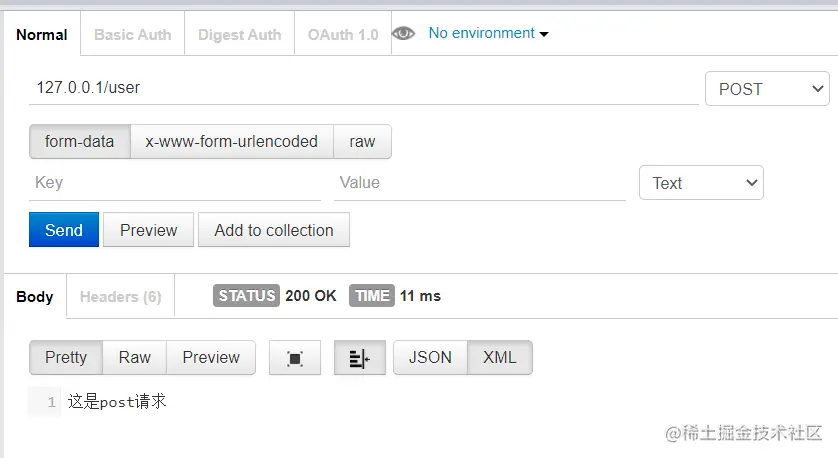
Task: Select Raw response view
Action: pos(135,358)
